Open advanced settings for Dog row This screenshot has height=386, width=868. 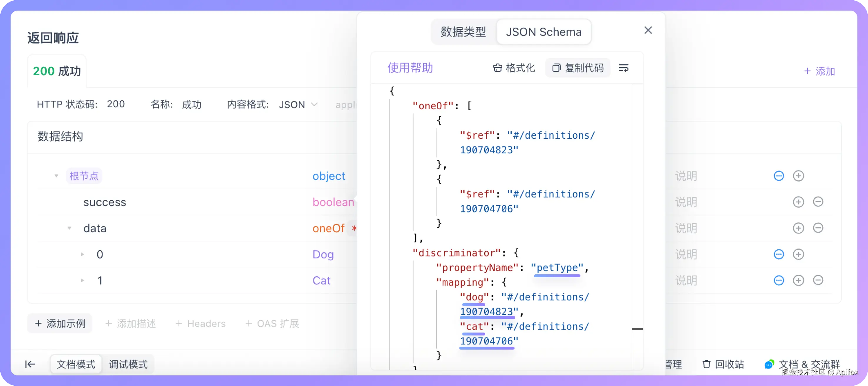778,254
